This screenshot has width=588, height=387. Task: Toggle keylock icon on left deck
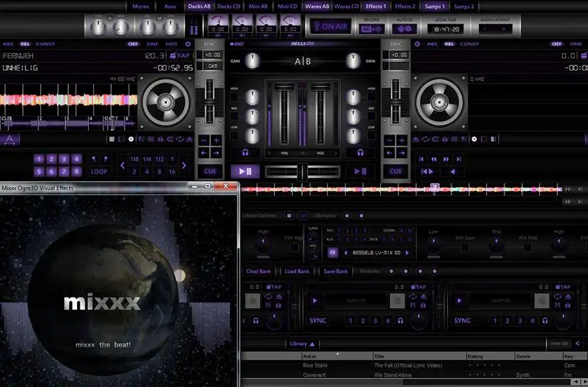[160, 139]
